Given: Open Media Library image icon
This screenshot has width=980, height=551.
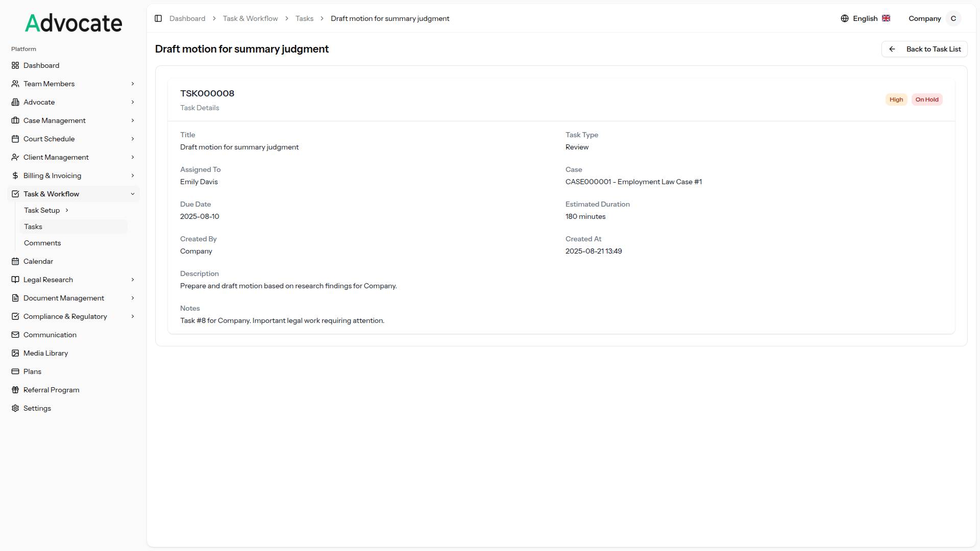Looking at the screenshot, I should click(15, 353).
